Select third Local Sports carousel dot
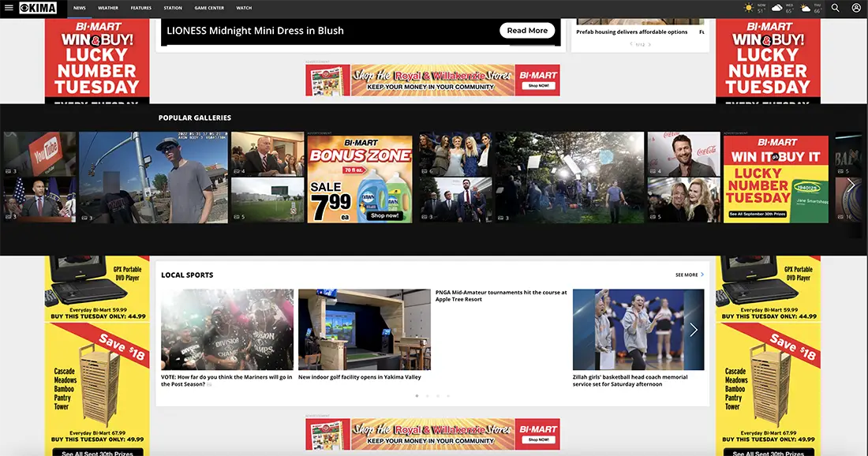 [438, 396]
